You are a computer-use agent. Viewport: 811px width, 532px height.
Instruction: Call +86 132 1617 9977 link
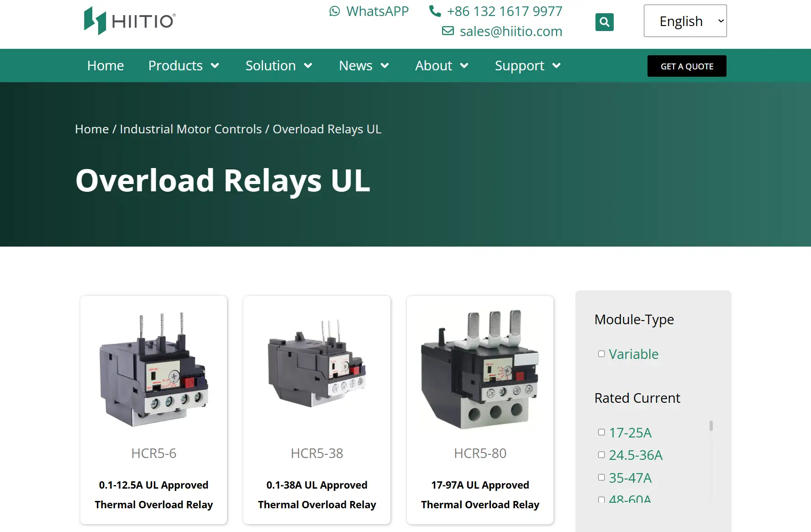coord(505,11)
